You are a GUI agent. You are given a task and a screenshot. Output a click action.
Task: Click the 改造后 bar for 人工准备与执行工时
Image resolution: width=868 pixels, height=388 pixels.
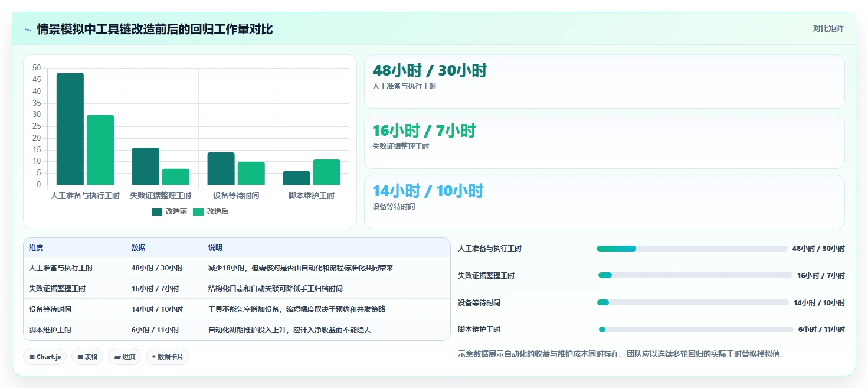100,150
